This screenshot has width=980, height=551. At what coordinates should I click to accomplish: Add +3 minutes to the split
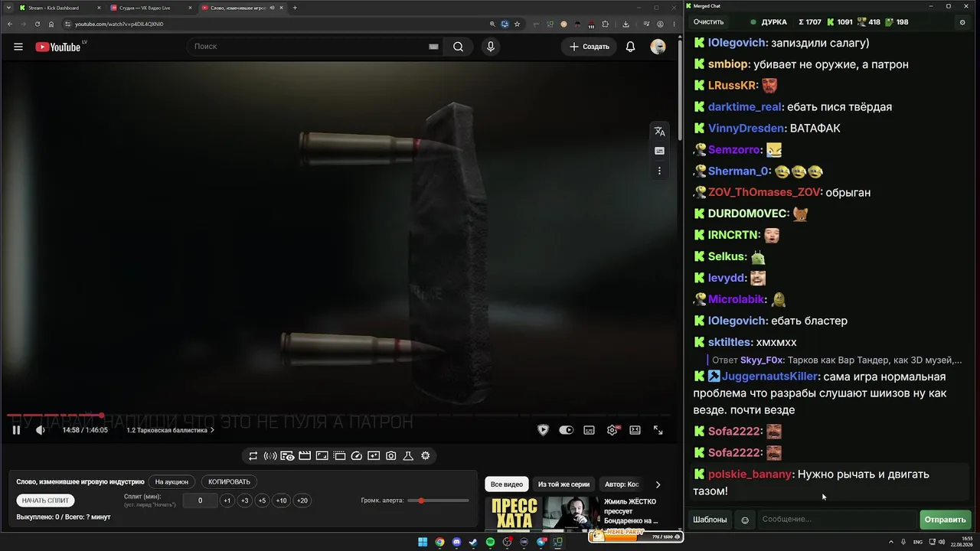pos(245,500)
